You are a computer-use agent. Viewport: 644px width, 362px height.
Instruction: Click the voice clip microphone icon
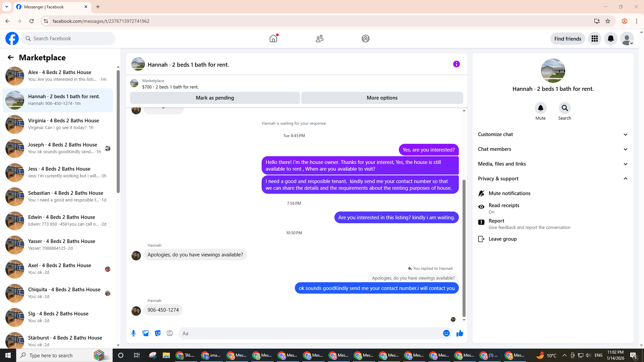pyautogui.click(x=133, y=333)
